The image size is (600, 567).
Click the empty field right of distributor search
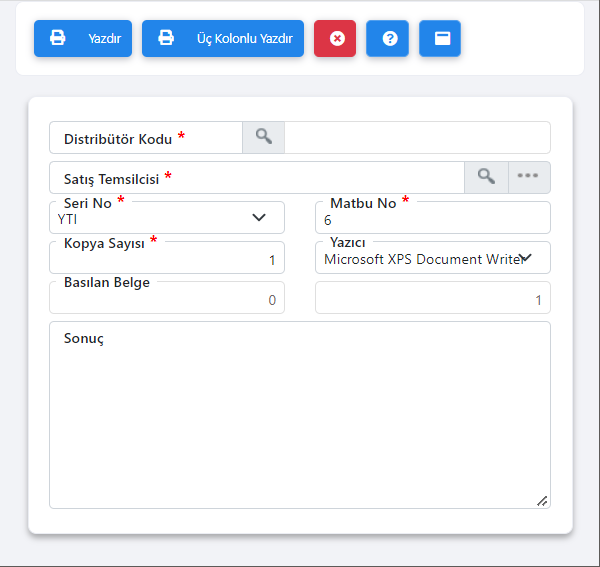(417, 138)
